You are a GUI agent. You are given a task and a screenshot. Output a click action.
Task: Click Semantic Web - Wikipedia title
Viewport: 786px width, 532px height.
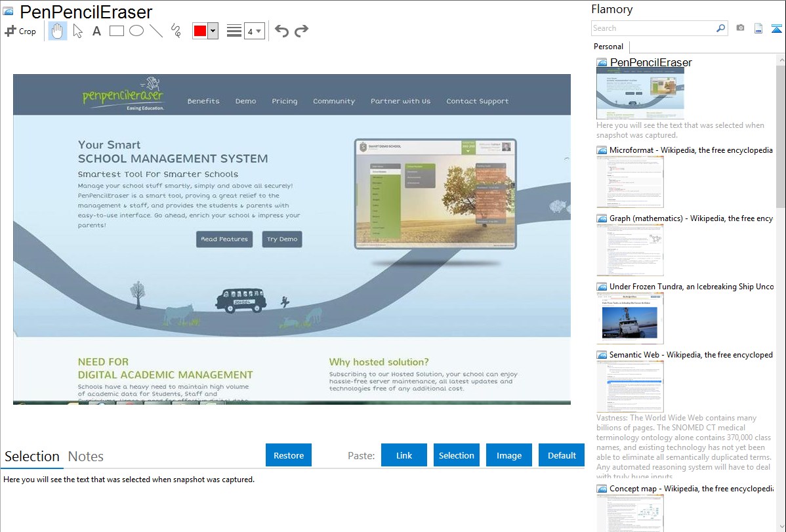tap(691, 354)
